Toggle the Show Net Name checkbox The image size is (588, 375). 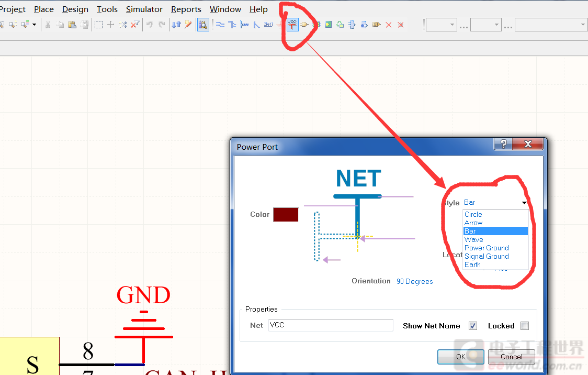pyautogui.click(x=473, y=326)
